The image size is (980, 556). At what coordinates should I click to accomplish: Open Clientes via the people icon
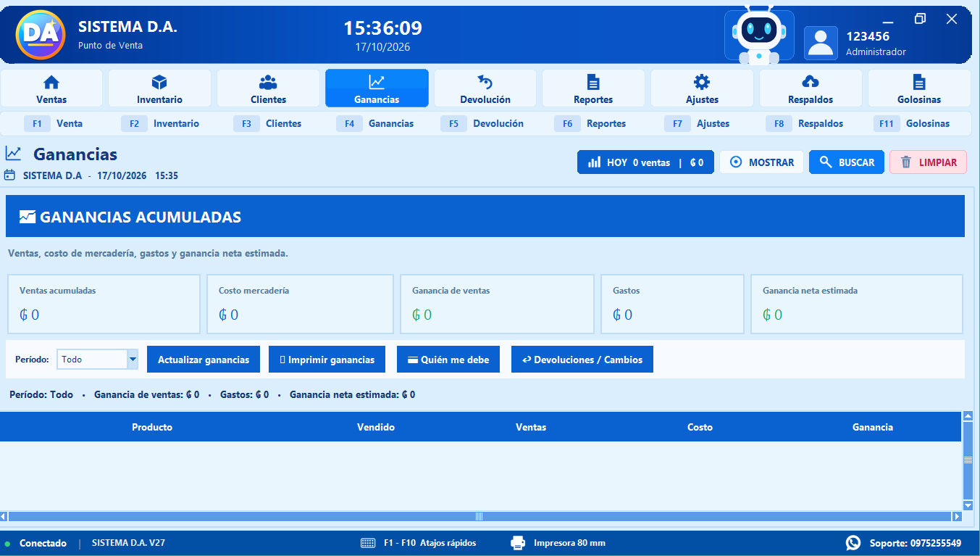(x=268, y=82)
